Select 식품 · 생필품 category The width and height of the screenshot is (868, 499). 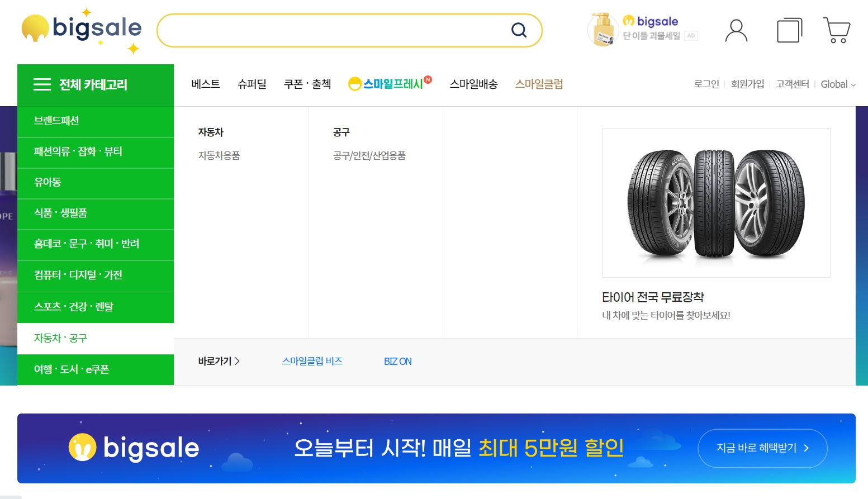click(96, 213)
